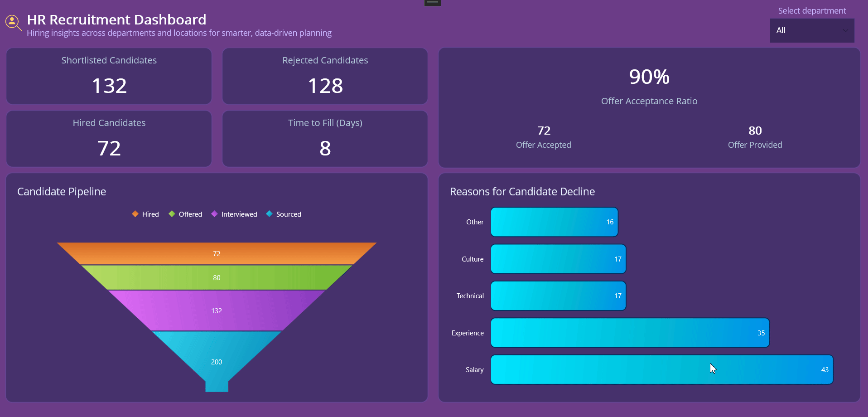868x417 pixels.
Task: Click the green diamond icon for Offered
Action: point(172,214)
